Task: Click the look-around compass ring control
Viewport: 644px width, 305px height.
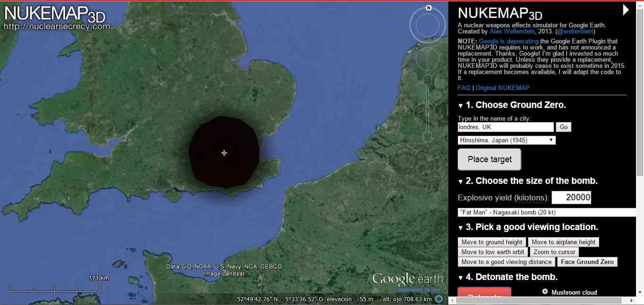Action: (x=428, y=24)
